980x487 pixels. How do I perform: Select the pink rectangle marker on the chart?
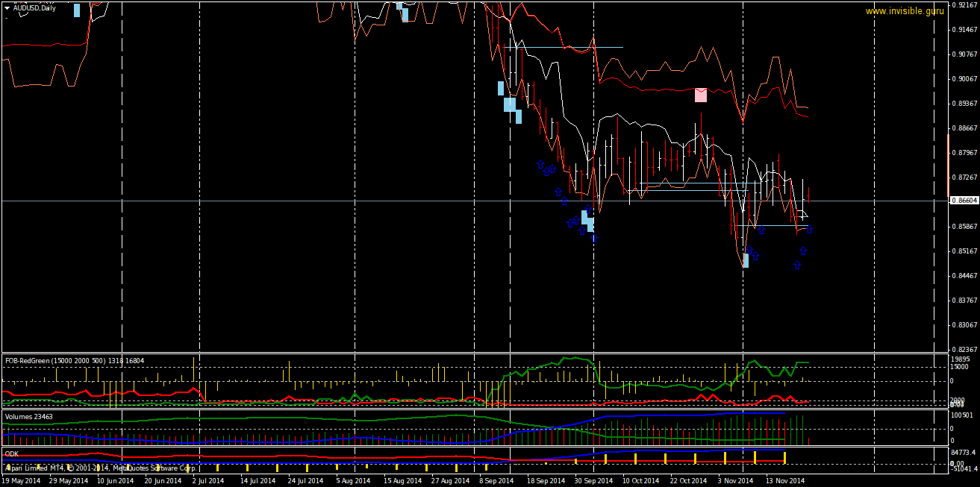click(701, 95)
